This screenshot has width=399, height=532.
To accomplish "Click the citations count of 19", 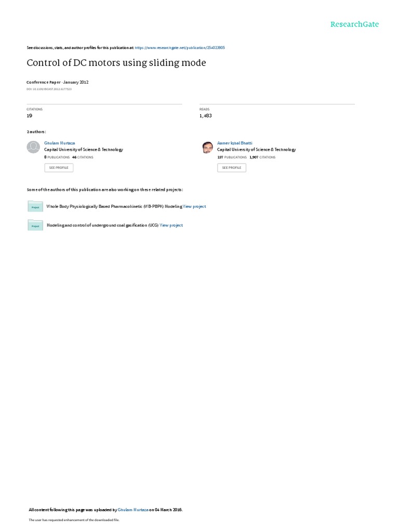I will [x=30, y=116].
